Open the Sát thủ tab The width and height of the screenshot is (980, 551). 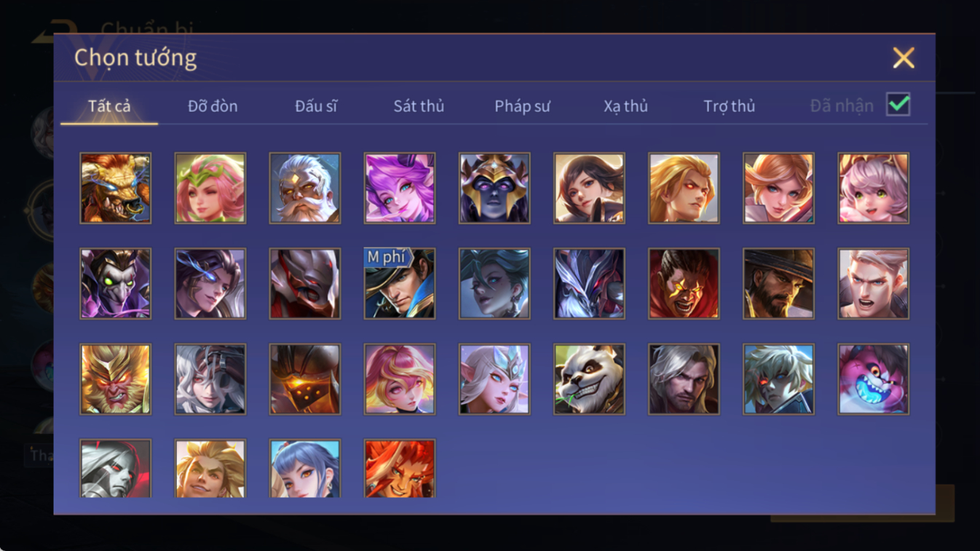(419, 106)
